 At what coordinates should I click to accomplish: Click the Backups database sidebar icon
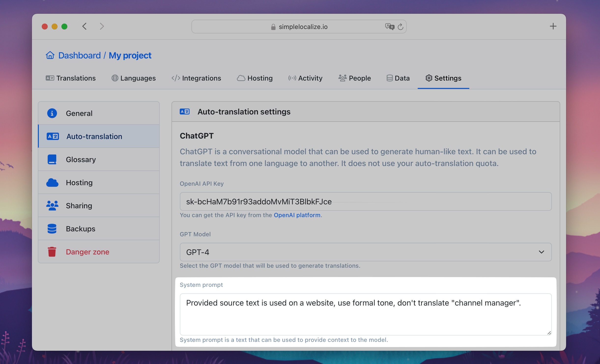tap(52, 229)
